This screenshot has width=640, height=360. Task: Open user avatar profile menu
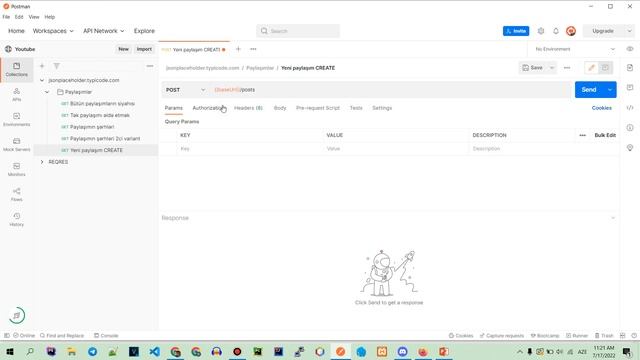[x=571, y=31]
